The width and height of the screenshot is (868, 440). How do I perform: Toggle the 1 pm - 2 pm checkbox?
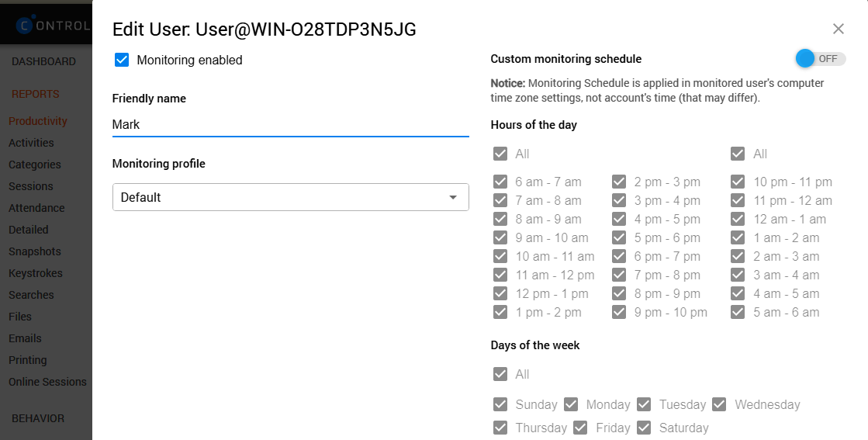tap(500, 312)
